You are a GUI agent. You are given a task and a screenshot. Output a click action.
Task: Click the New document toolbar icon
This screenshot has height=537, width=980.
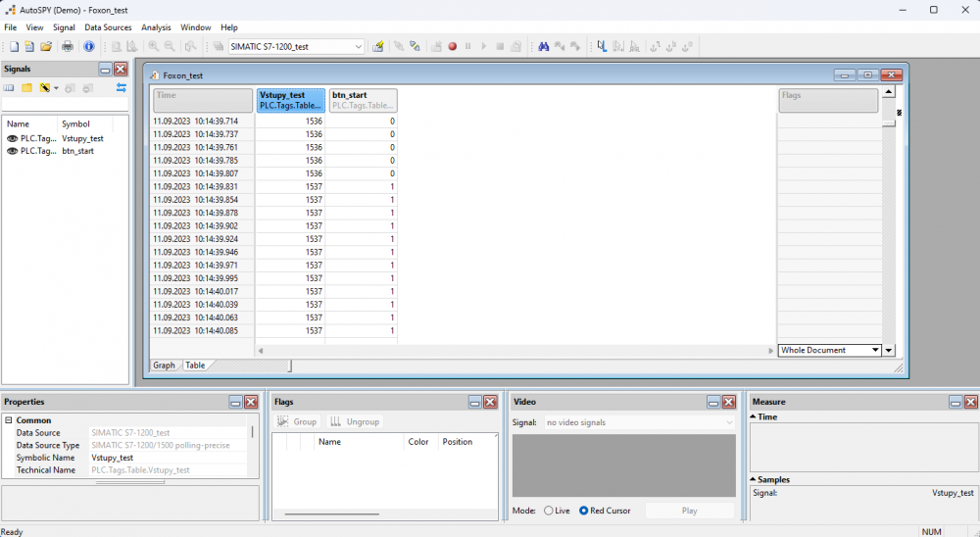14,46
